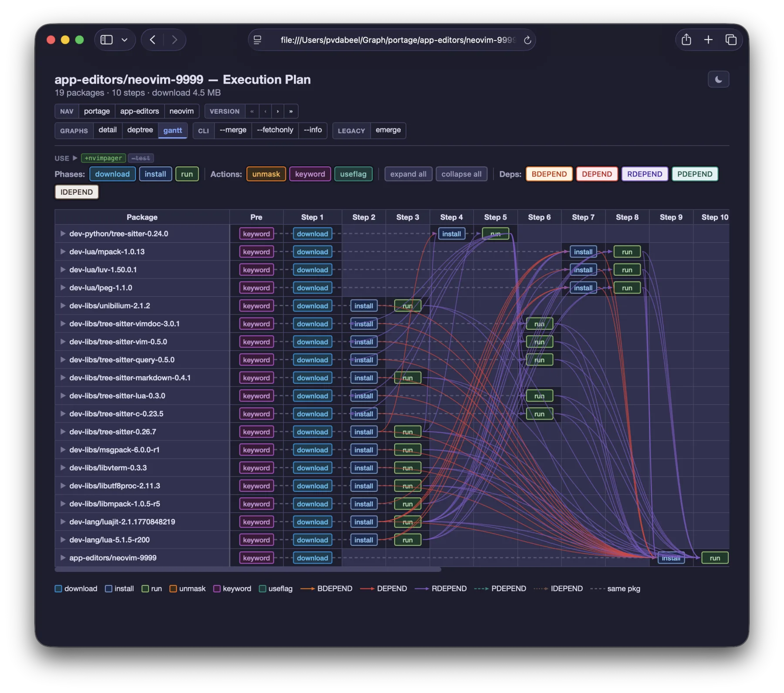
Task: Navigate to portage in breadcrumb
Action: click(x=97, y=111)
